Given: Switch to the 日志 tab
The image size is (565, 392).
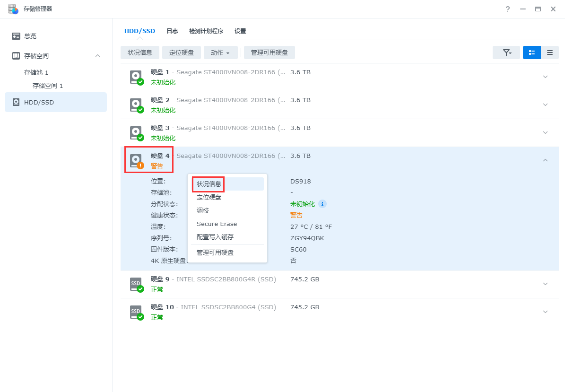Looking at the screenshot, I should [172, 31].
